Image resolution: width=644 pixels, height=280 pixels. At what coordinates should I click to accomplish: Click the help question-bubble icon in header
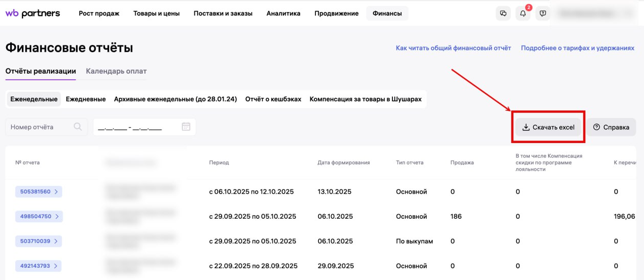click(x=542, y=14)
